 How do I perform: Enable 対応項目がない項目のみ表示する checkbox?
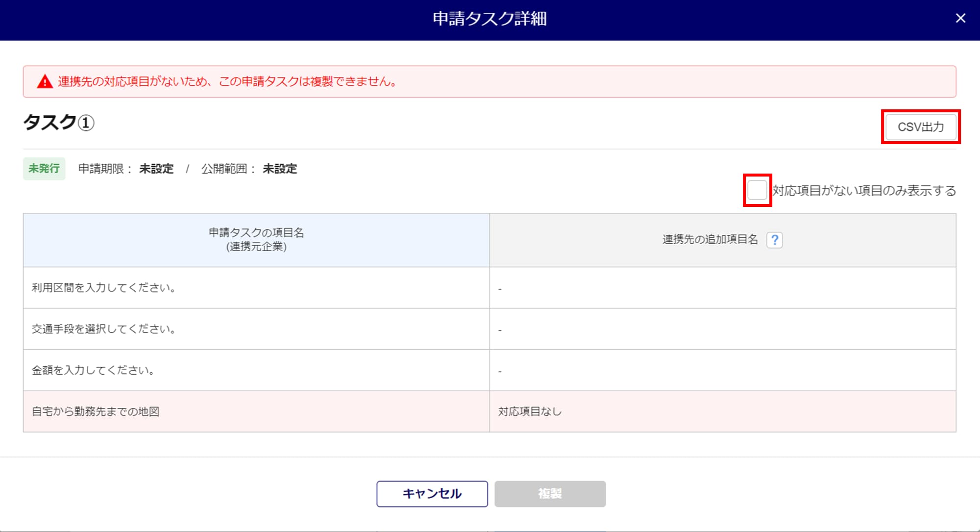click(x=757, y=190)
